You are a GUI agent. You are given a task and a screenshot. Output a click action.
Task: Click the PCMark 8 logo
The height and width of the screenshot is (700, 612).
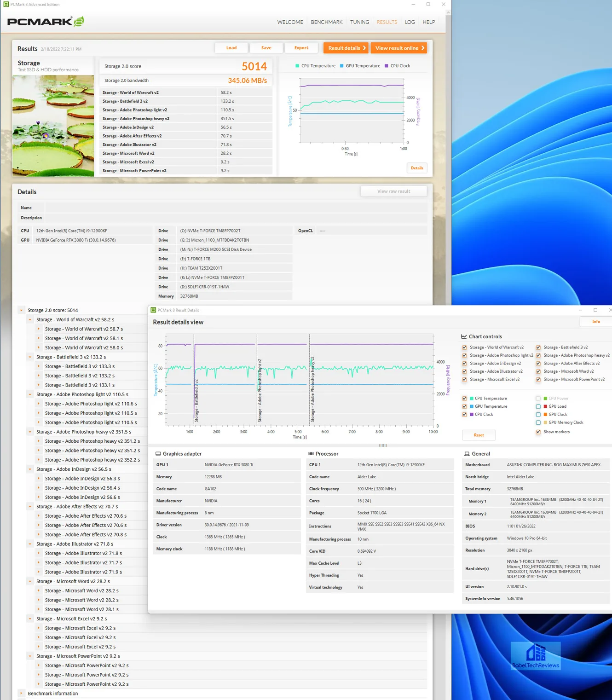coord(45,21)
